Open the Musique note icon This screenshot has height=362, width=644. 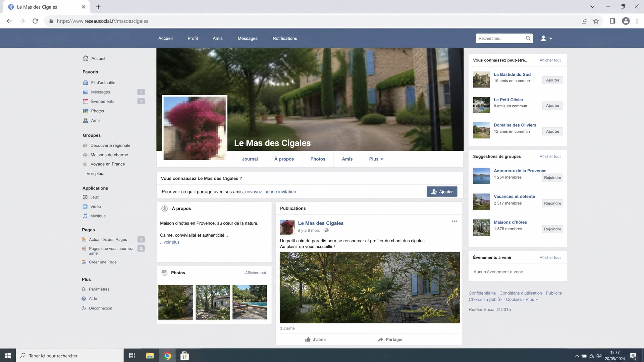(x=85, y=216)
